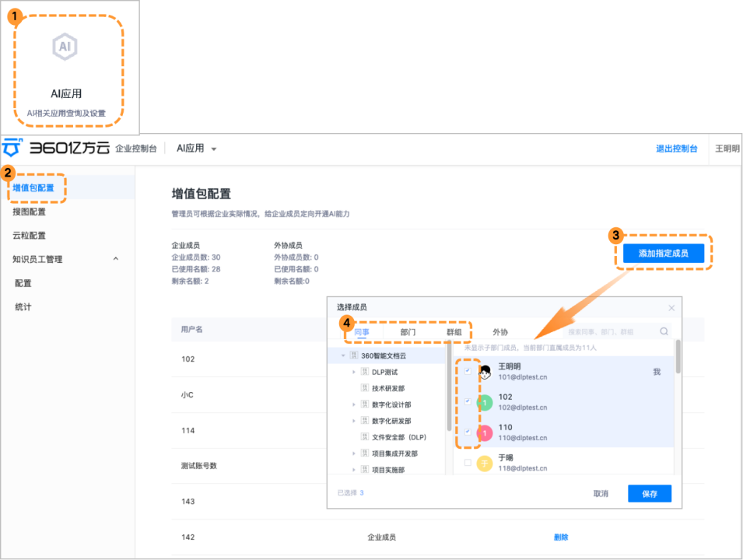Click 文件安全部 department icon
This screenshot has width=743, height=560.
tap(364, 437)
